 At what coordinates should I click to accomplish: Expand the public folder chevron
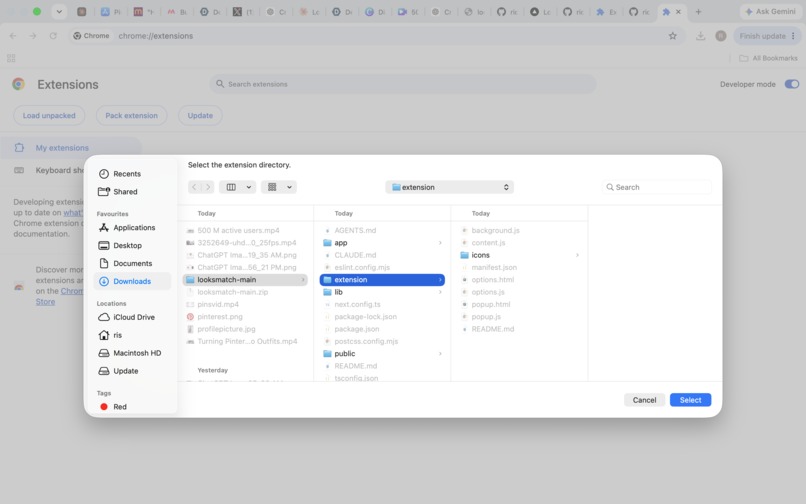tap(440, 354)
